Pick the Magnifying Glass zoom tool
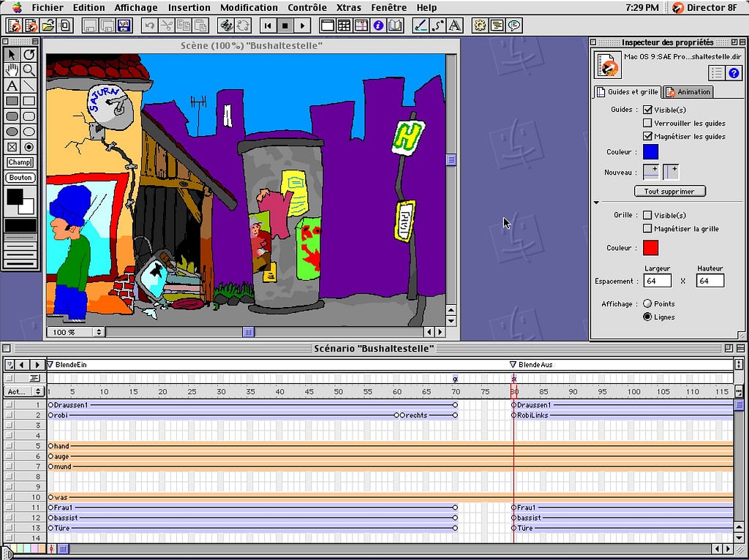 (29, 70)
